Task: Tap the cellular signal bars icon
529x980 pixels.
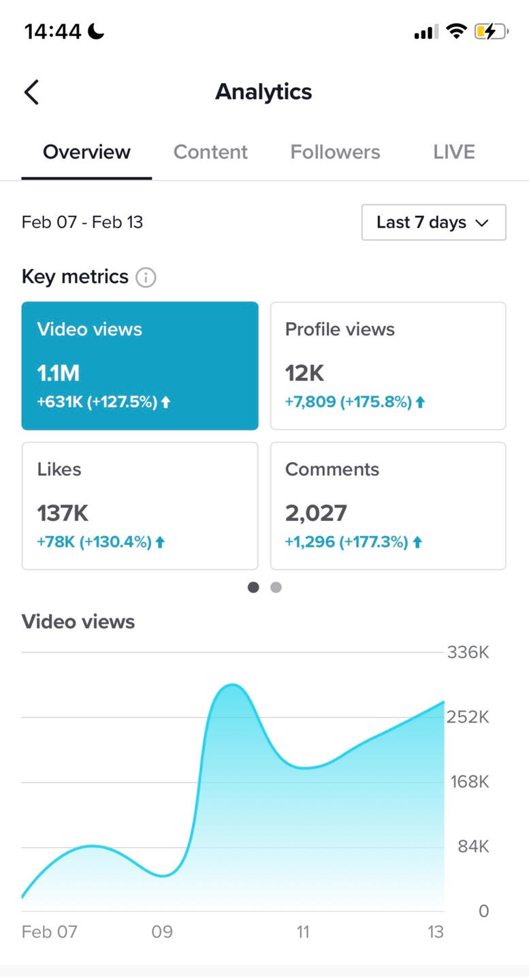Action: tap(426, 31)
